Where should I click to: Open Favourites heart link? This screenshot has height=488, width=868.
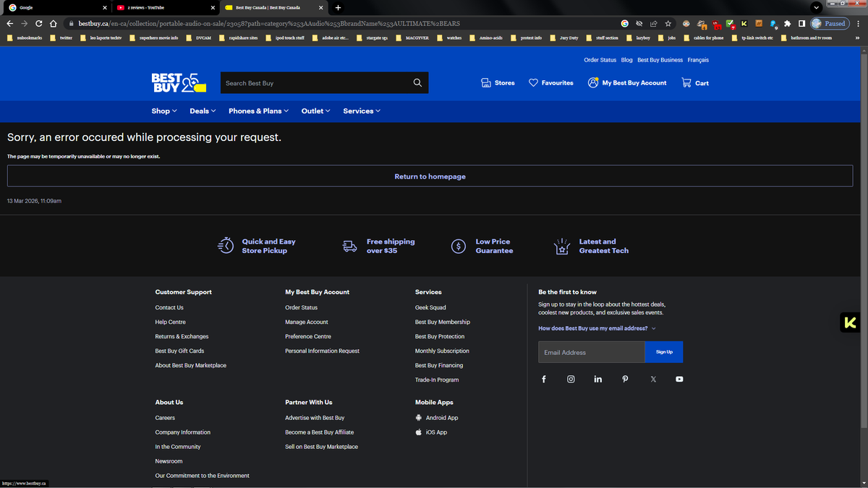point(551,82)
